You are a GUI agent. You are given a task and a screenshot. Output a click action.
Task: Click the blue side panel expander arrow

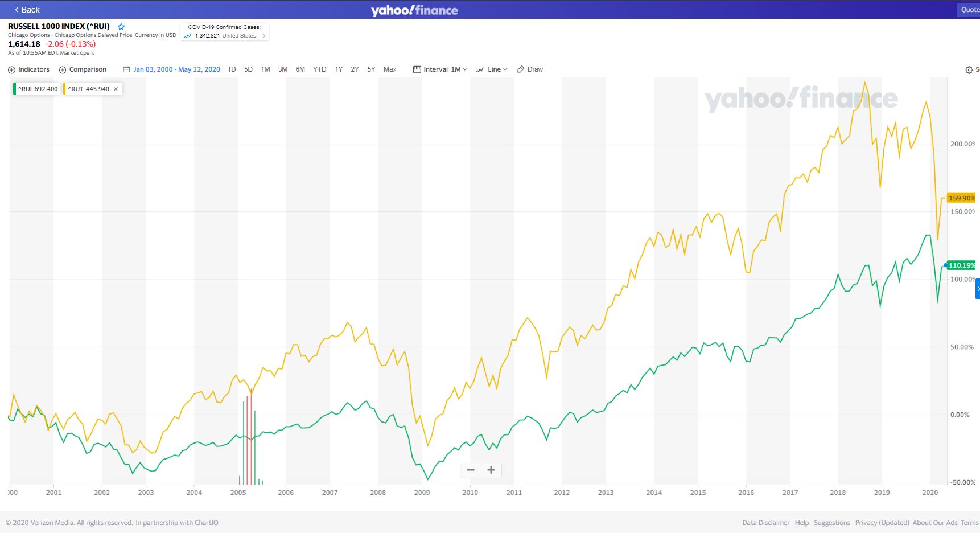(978, 289)
